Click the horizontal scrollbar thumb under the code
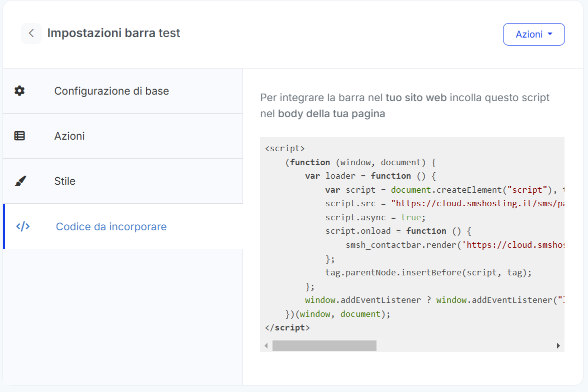This screenshot has height=392, width=588. 324,345
